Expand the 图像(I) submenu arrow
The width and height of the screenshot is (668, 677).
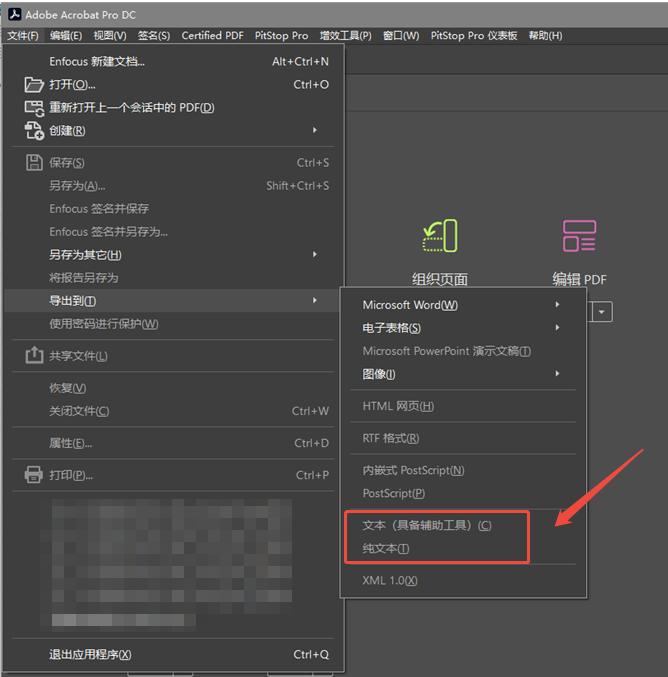(557, 373)
